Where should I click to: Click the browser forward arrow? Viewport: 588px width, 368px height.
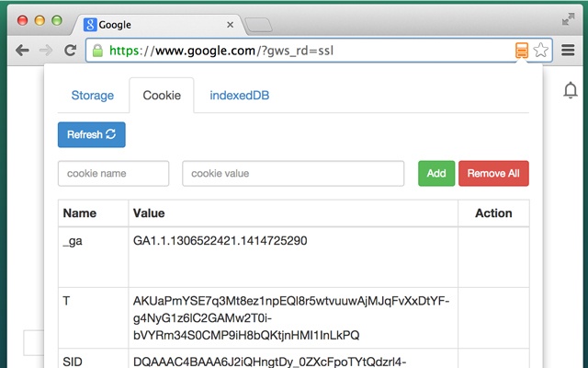(x=46, y=51)
